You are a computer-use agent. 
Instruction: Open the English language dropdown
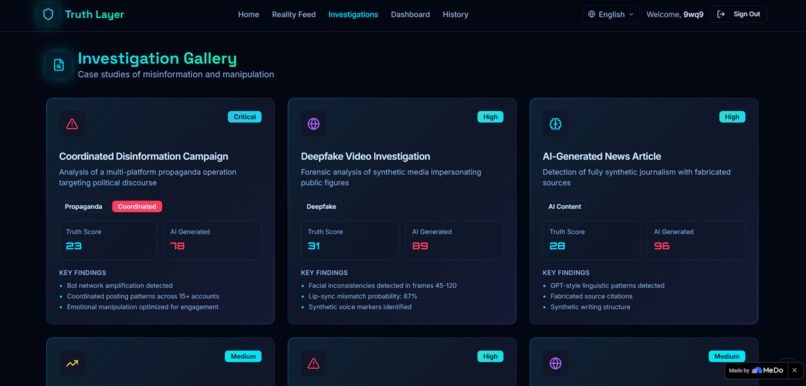611,14
